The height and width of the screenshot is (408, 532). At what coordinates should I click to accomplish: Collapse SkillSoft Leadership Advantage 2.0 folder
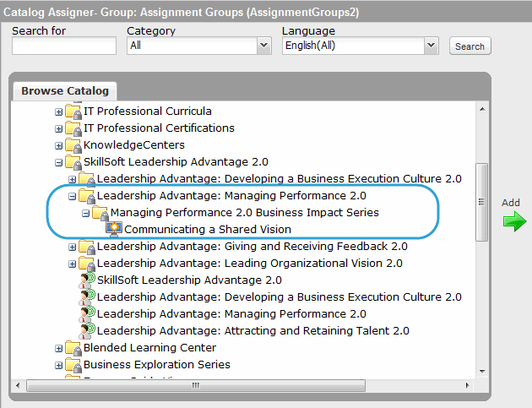click(x=59, y=162)
